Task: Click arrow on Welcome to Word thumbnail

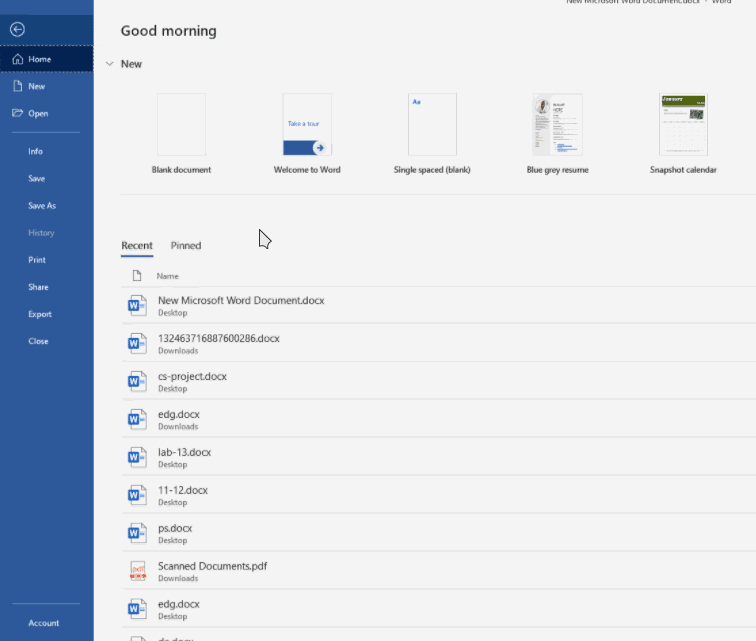Action: [x=320, y=148]
